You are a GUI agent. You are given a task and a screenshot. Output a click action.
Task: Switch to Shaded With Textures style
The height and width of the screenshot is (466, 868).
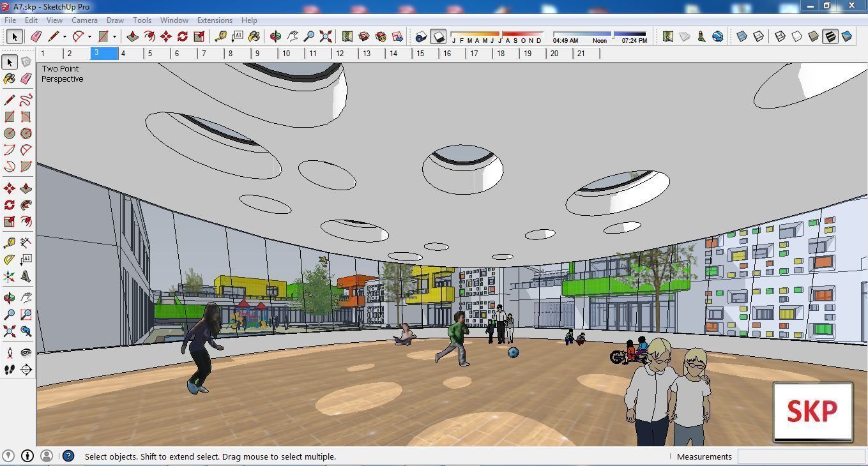830,36
